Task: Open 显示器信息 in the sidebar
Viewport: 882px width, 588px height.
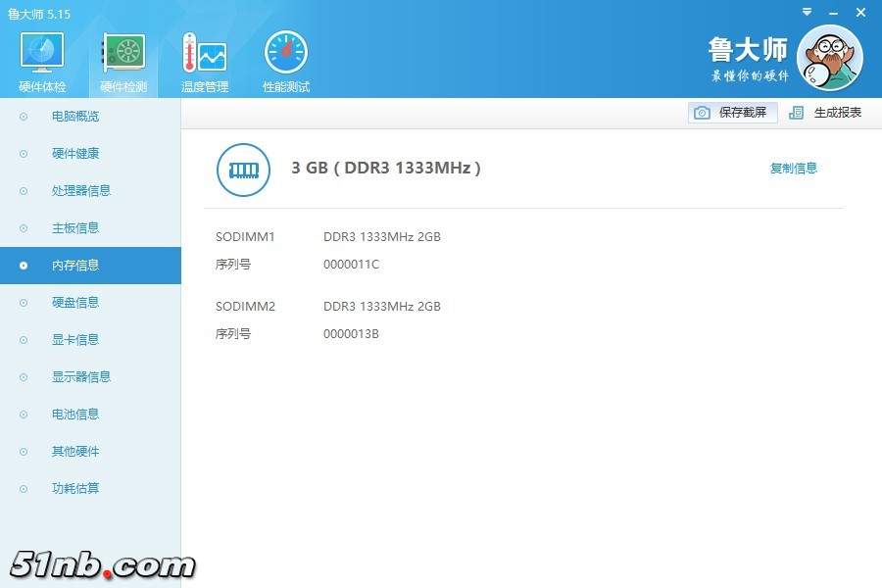Action: pyautogui.click(x=80, y=377)
